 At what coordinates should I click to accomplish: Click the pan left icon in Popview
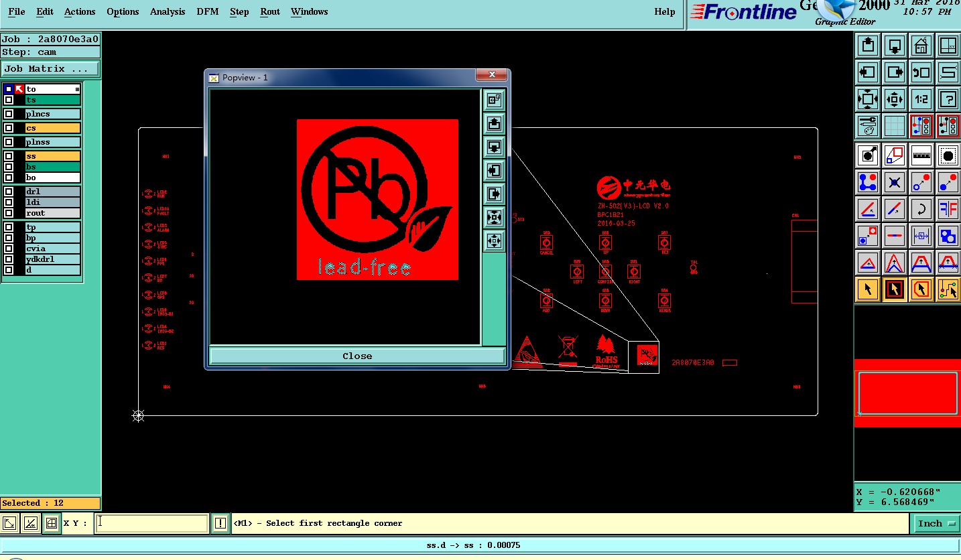click(494, 170)
